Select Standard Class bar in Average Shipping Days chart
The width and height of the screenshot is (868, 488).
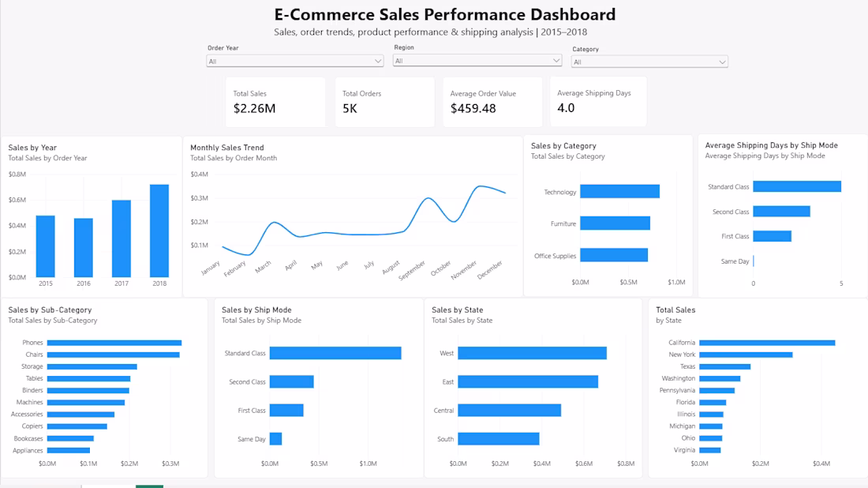tap(797, 186)
